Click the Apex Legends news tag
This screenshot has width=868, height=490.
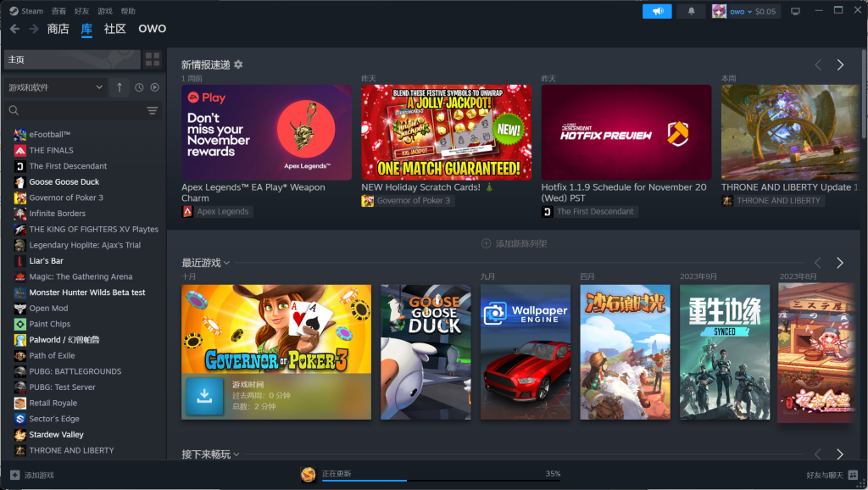pyautogui.click(x=217, y=211)
